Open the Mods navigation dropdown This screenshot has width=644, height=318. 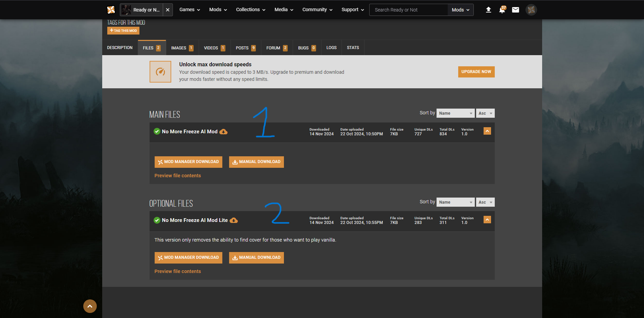tap(218, 10)
